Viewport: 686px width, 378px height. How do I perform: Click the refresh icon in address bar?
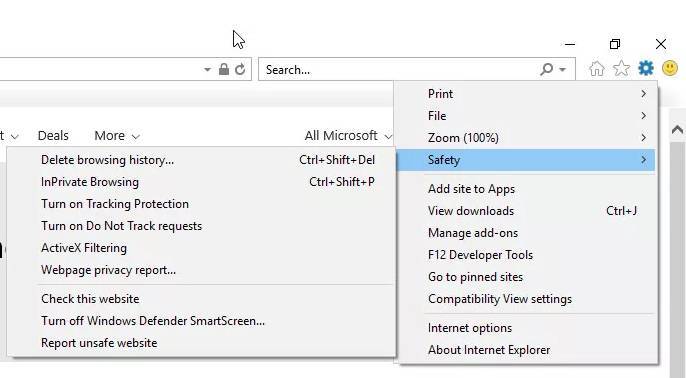click(x=240, y=69)
